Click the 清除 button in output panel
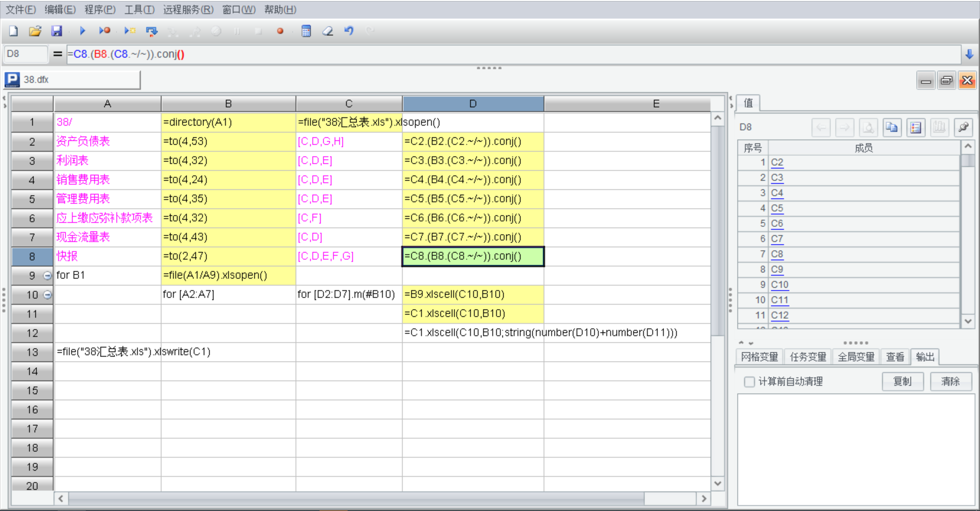Viewport: 980px width, 511px height. [x=950, y=381]
